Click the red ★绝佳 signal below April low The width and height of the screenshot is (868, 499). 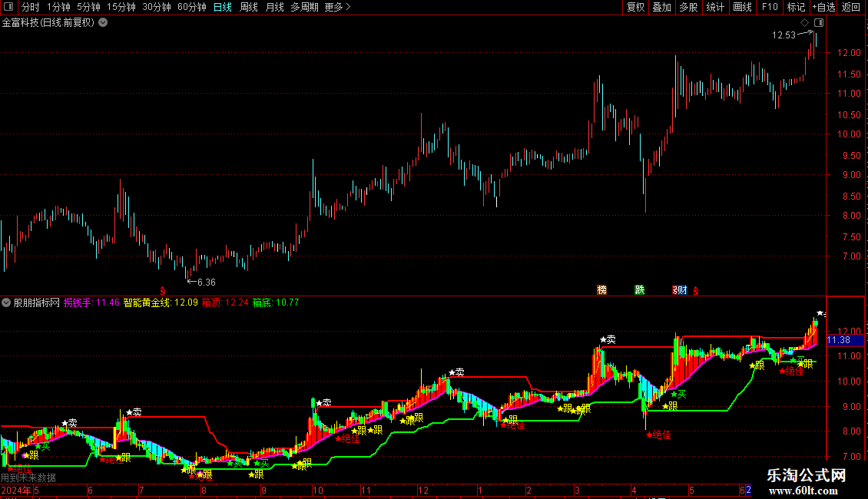(658, 435)
